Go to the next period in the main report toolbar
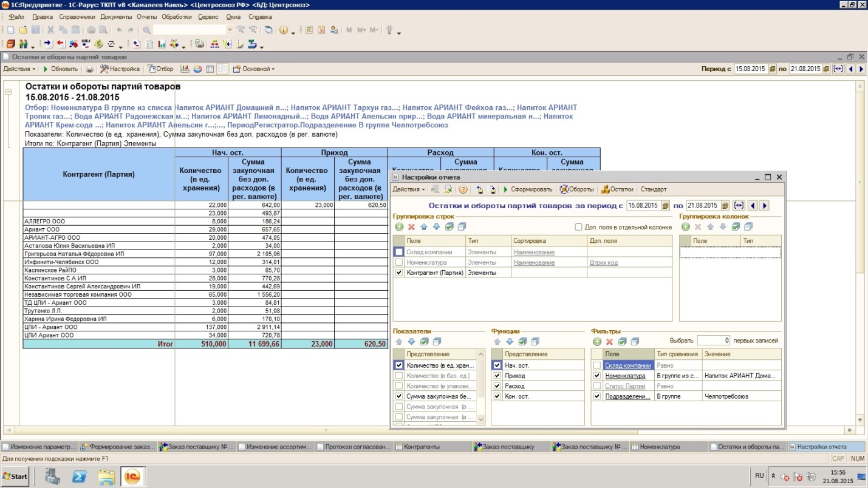The height and width of the screenshot is (488, 868). (861, 69)
